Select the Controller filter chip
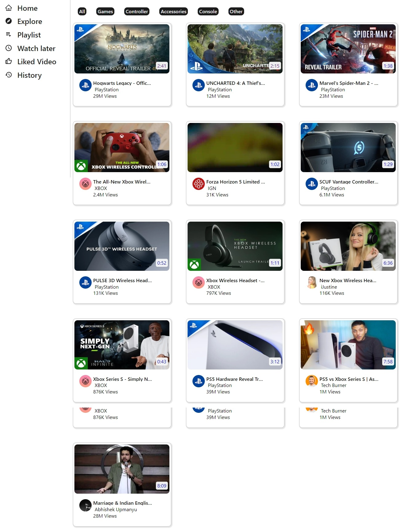This screenshot has width=420, height=529. tap(137, 11)
